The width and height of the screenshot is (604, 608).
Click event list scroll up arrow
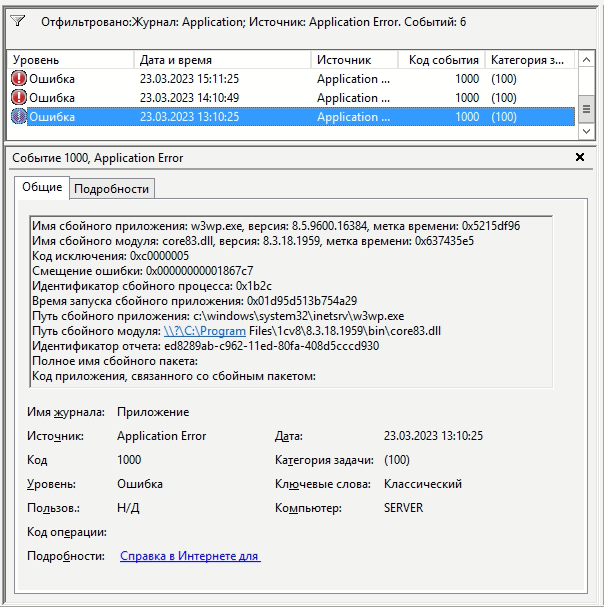[x=586, y=60]
